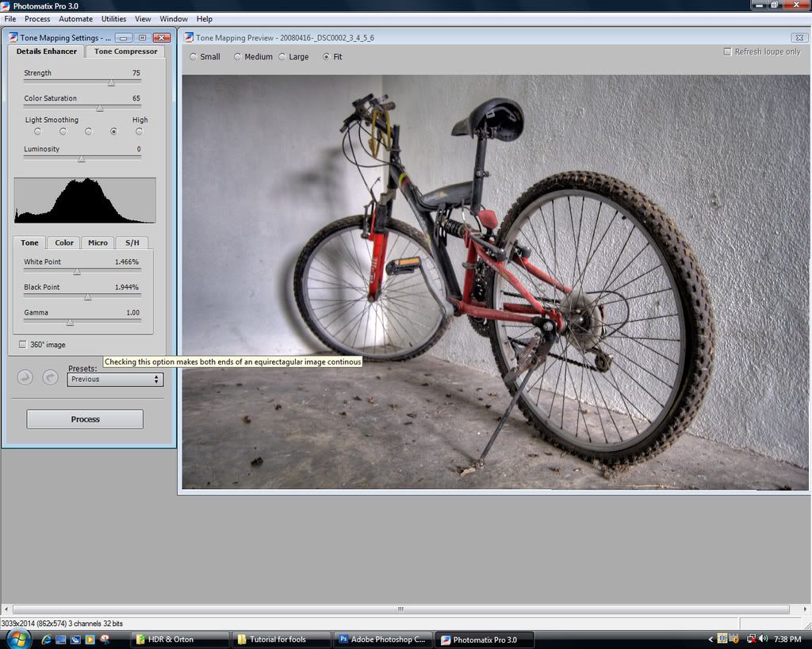
Task: Click the redo arrow beside Presets
Action: click(50, 378)
